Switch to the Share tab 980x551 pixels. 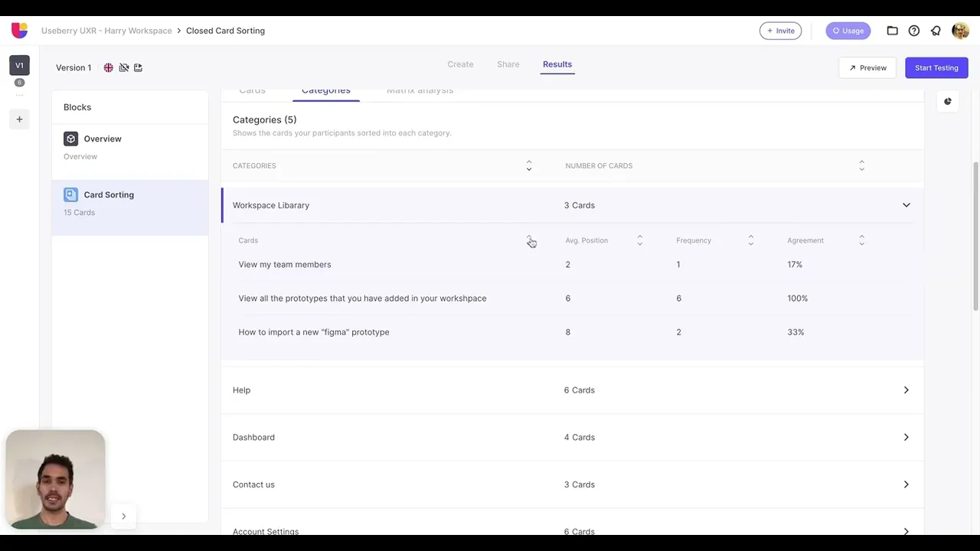(508, 64)
